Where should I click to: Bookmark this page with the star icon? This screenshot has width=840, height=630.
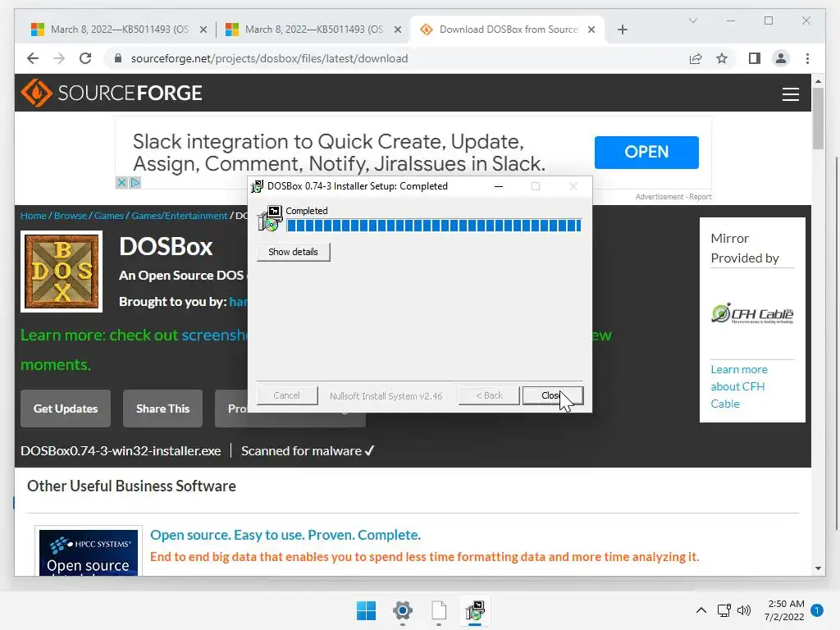point(722,58)
